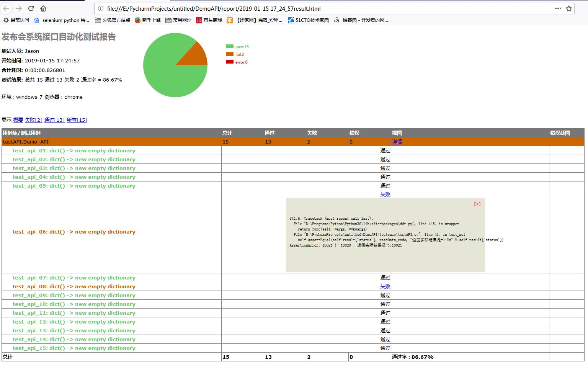
Task: Show failed cases via 失败[2] filter
Action: (34, 120)
